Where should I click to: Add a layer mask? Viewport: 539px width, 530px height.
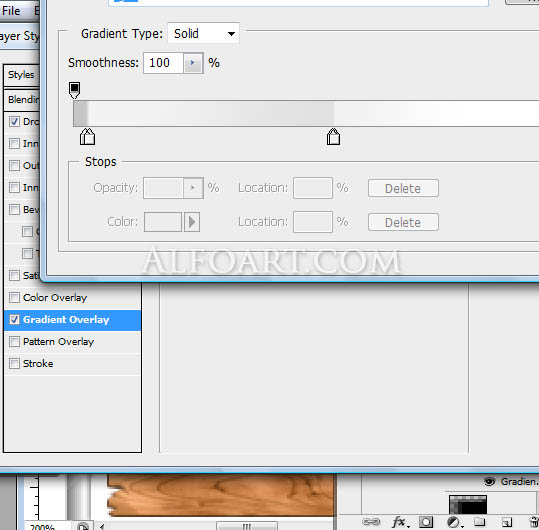[426, 522]
